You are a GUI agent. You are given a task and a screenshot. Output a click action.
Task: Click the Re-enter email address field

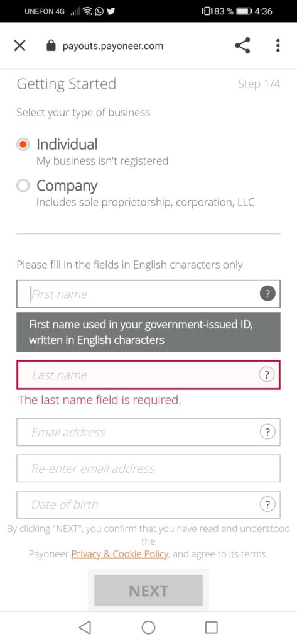[148, 468]
